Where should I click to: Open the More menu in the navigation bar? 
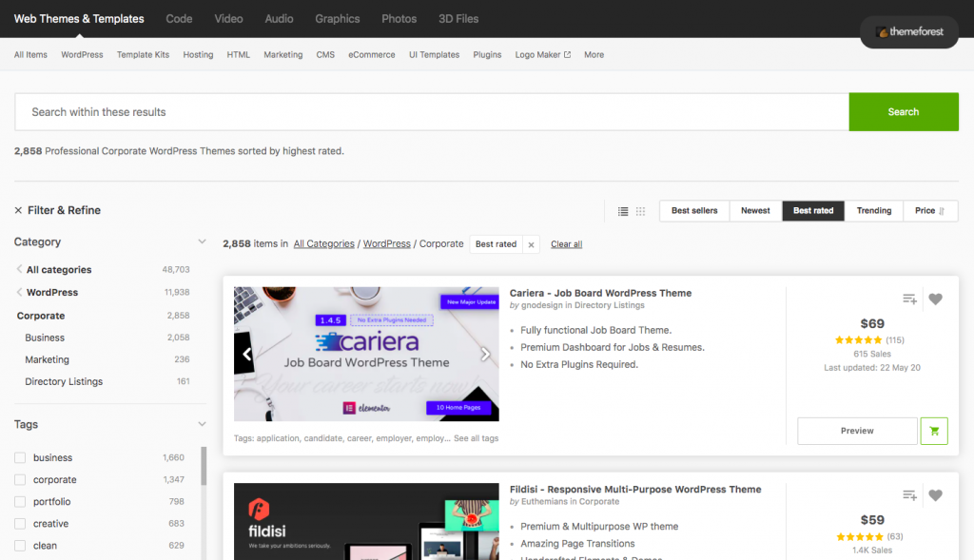[594, 54]
